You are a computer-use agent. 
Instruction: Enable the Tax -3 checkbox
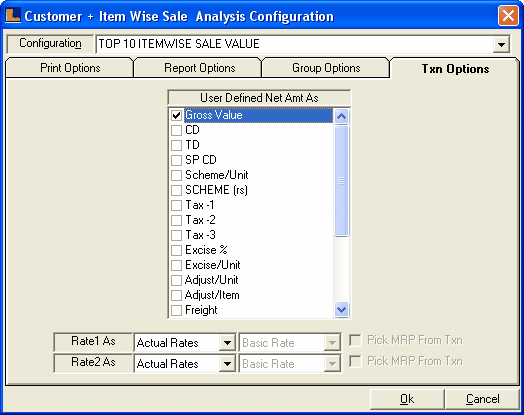click(176, 236)
